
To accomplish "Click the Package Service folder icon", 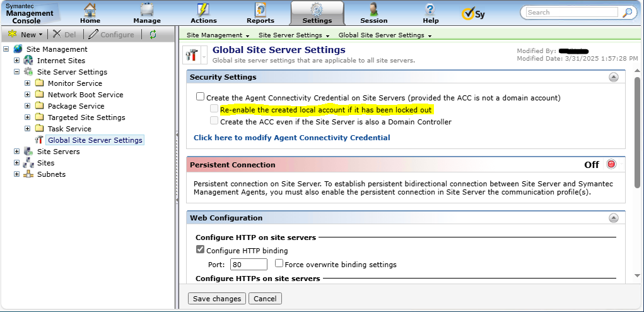I will coord(39,105).
